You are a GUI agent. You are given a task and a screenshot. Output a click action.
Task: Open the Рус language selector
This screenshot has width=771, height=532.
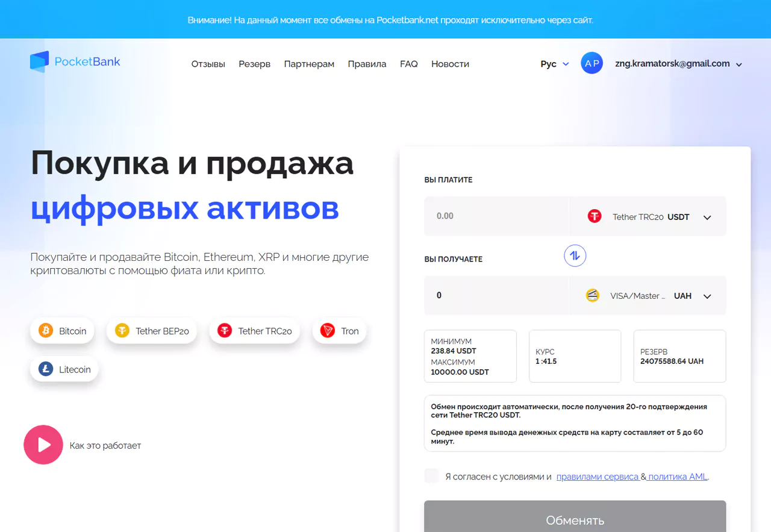(553, 63)
